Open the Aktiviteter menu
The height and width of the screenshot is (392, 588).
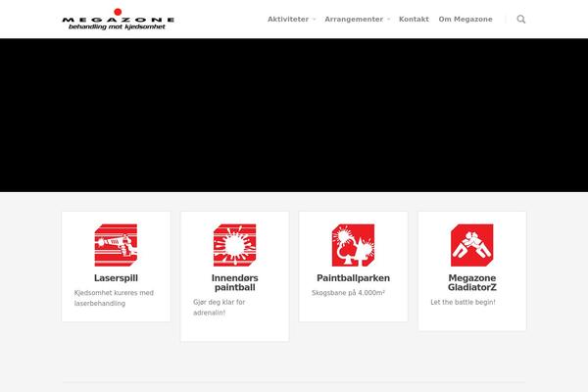[288, 20]
